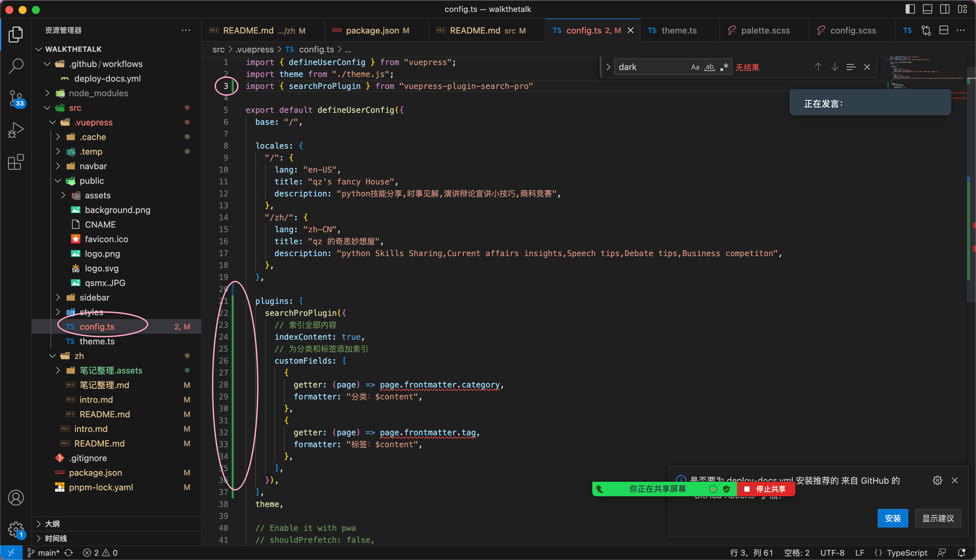The width and height of the screenshot is (976, 560).
Task: Click the synchronize changes icon in status bar
Action: 68,553
